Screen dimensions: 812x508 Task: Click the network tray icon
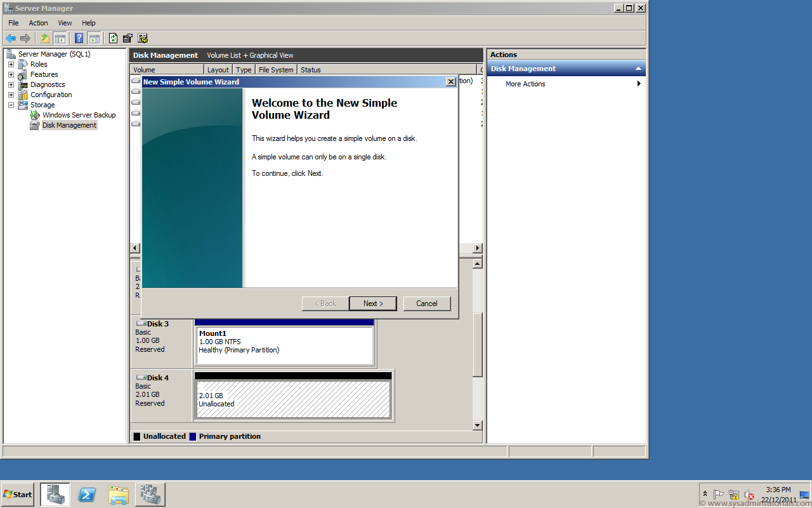pyautogui.click(x=734, y=495)
